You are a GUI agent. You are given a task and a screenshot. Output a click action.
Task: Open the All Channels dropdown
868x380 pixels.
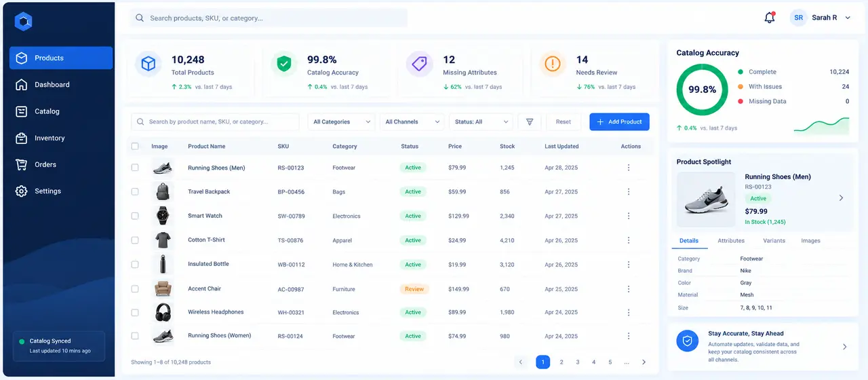(412, 121)
